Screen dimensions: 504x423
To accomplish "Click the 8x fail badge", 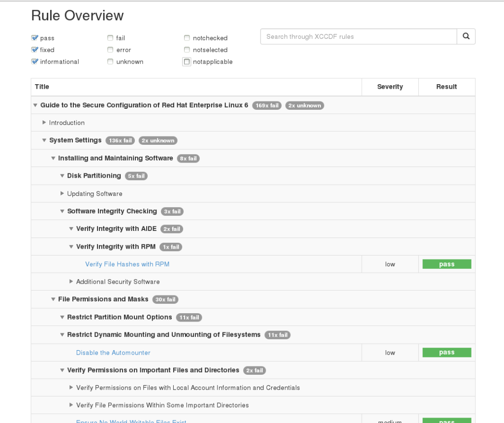I will click(189, 159).
